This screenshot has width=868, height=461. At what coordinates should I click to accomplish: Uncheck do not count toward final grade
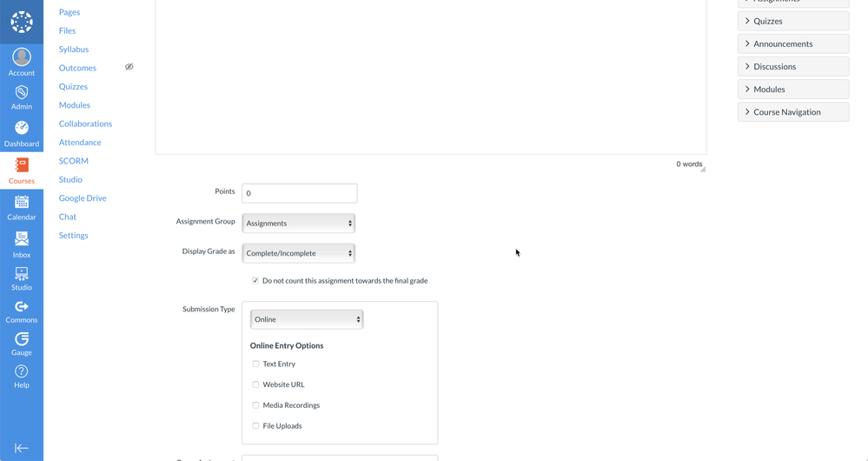point(255,281)
